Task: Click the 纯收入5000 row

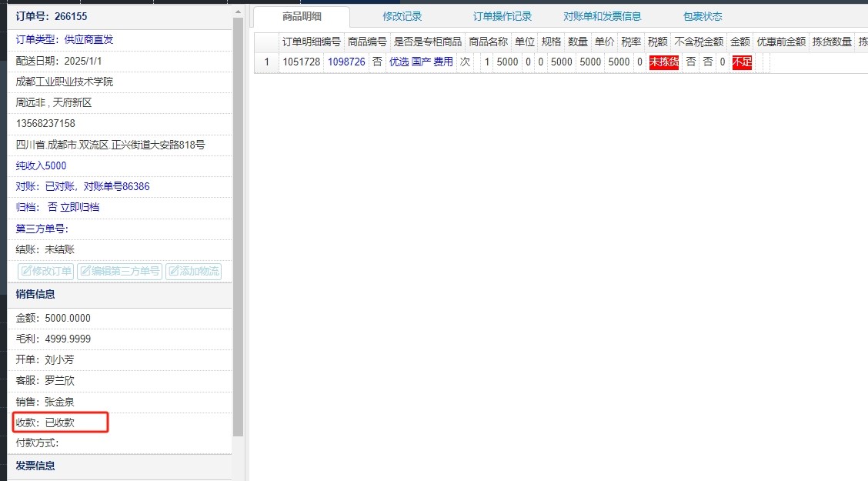Action: pyautogui.click(x=119, y=166)
